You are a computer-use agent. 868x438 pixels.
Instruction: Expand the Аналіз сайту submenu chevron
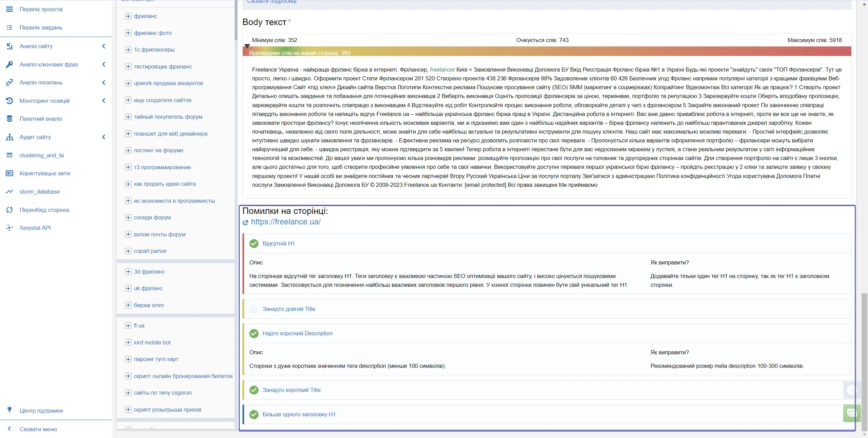pos(104,46)
